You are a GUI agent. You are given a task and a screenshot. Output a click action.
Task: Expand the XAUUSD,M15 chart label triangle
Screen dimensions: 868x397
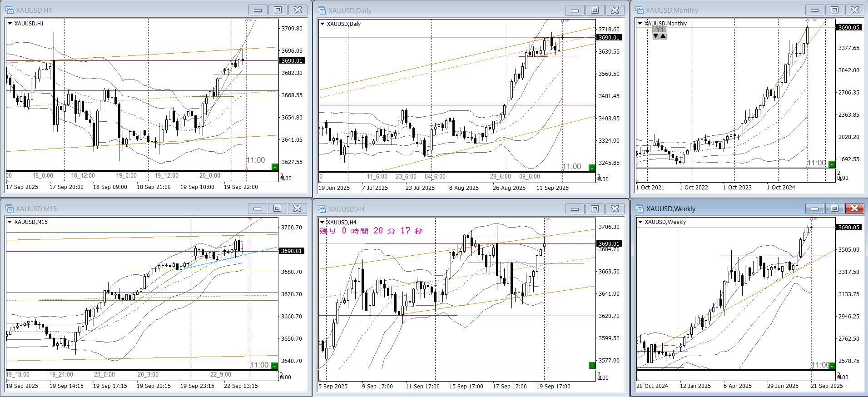[x=10, y=222]
